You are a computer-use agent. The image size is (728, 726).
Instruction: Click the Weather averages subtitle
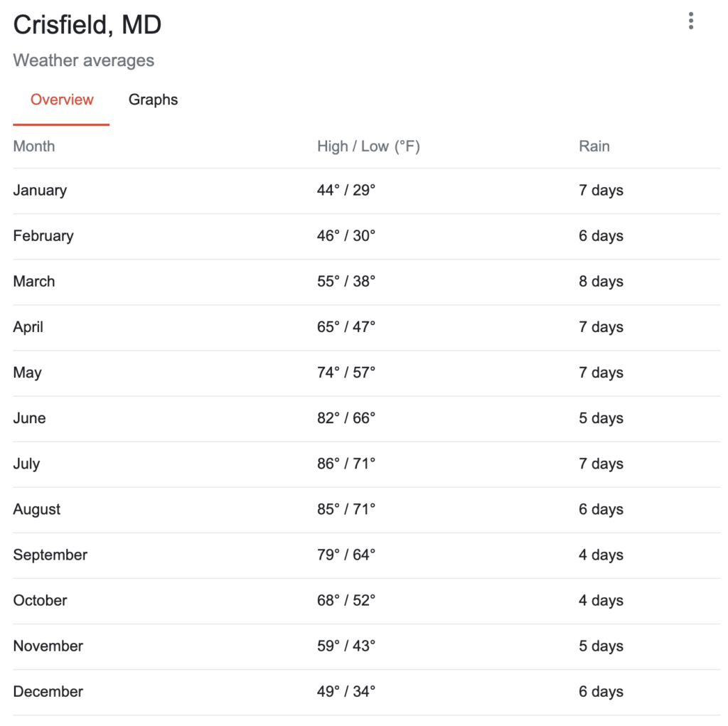[84, 61]
